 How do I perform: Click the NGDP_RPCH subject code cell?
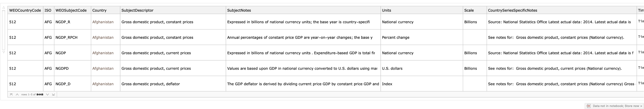(67, 38)
